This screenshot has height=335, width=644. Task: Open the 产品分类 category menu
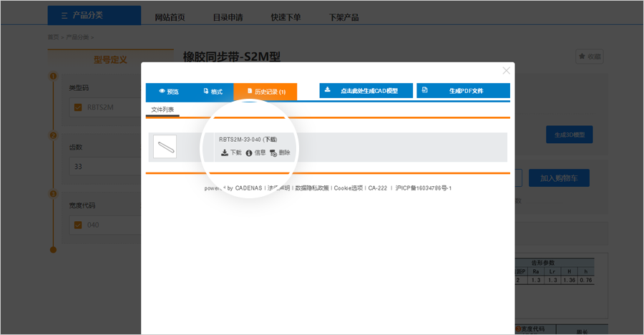pos(94,16)
